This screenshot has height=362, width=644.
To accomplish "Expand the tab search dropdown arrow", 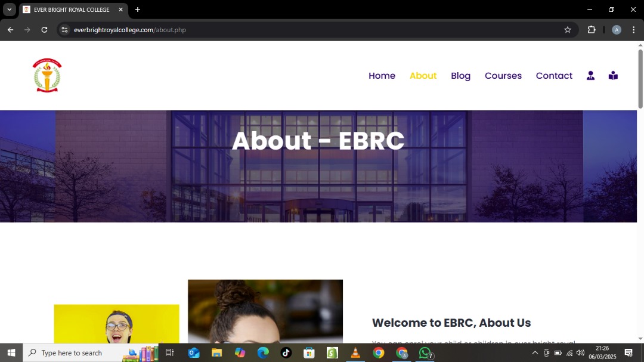I will pos(9,10).
